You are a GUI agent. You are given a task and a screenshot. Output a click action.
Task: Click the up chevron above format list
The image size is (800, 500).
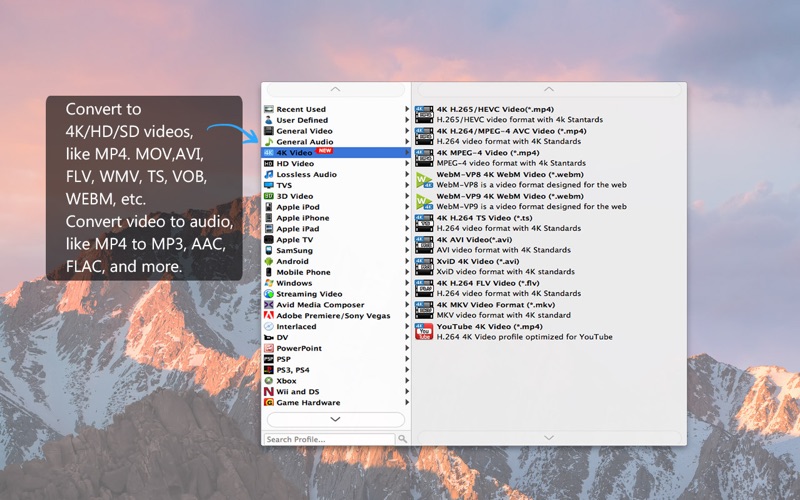pos(549,89)
